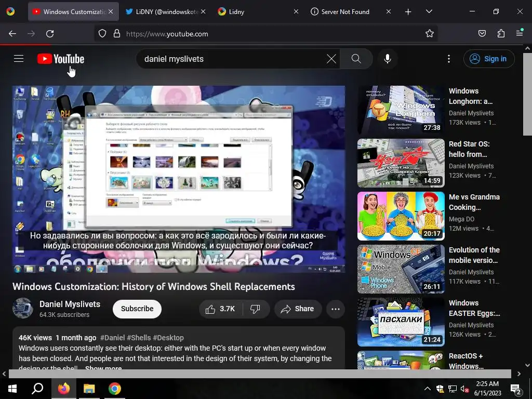The height and width of the screenshot is (399, 532).
Task: Open browser extensions puzzle icon
Action: point(501,34)
